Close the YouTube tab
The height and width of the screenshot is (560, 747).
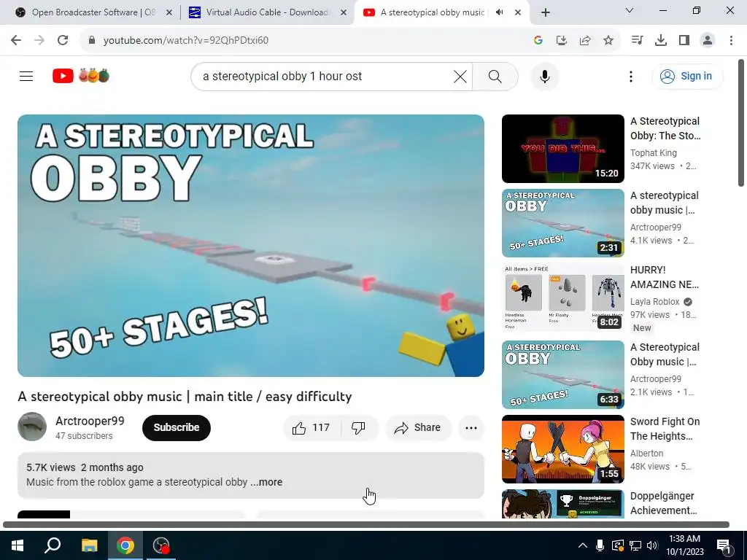518,12
